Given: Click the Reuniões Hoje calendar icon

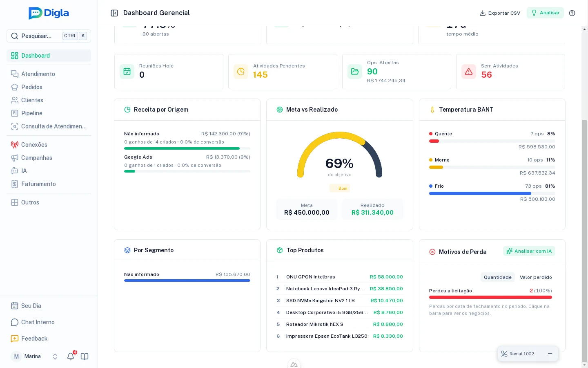Looking at the screenshot, I should point(127,72).
